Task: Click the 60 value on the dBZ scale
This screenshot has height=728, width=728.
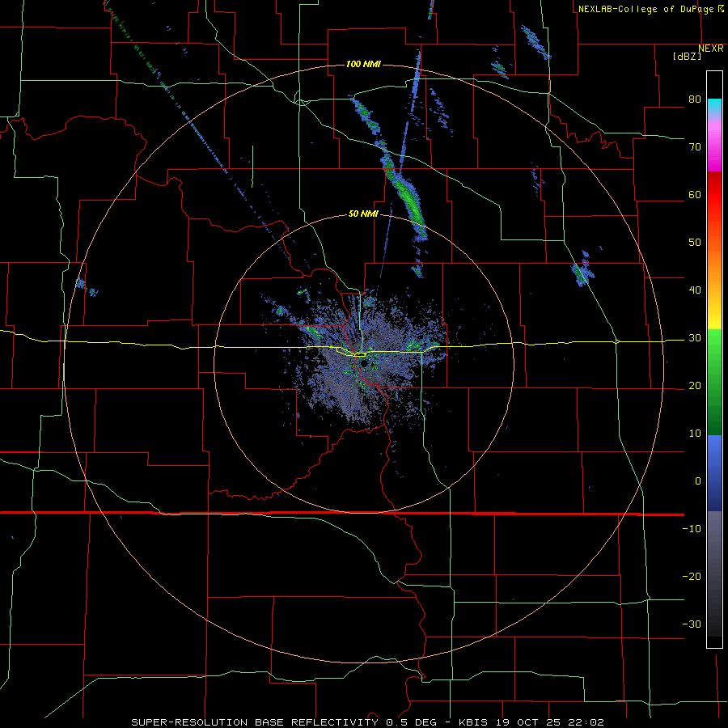Action: pos(695,194)
